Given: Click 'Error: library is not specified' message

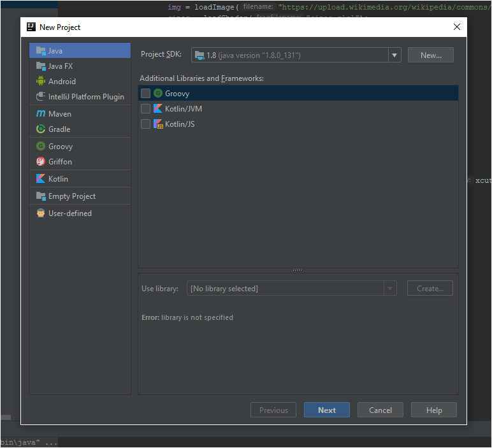Looking at the screenshot, I should click(x=187, y=317).
